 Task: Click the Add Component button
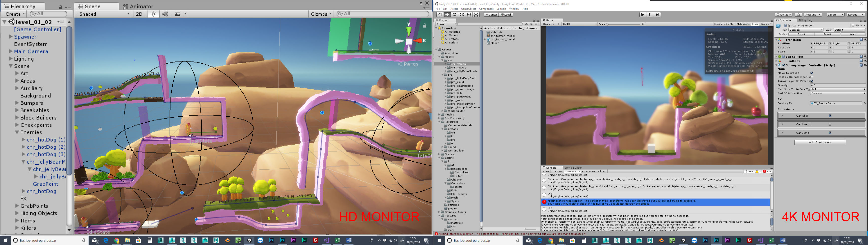click(x=820, y=142)
